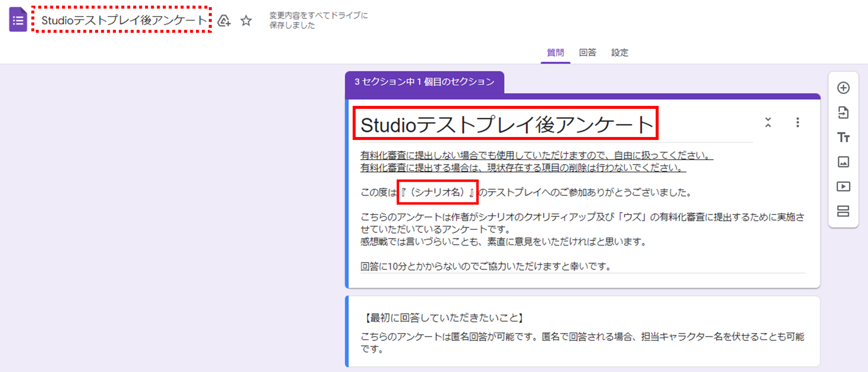Image resolution: width=868 pixels, height=372 pixels.
Task: Open section more options menu
Action: pos(797,122)
